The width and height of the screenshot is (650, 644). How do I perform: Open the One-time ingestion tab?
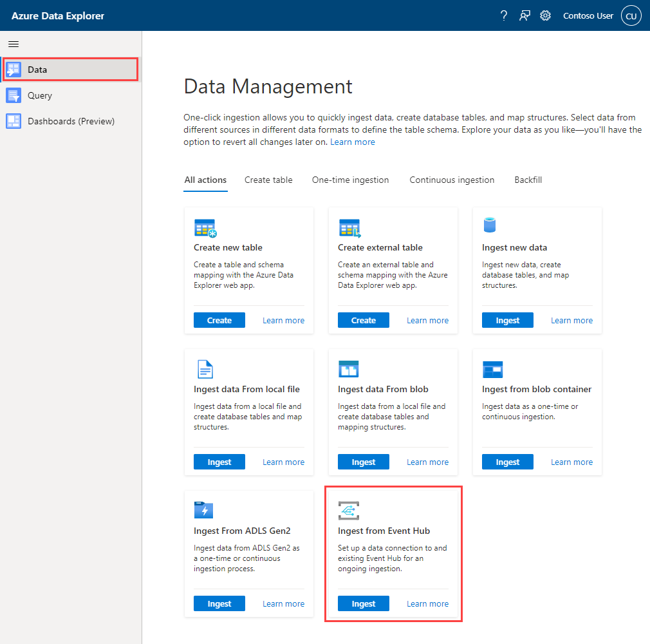point(350,180)
